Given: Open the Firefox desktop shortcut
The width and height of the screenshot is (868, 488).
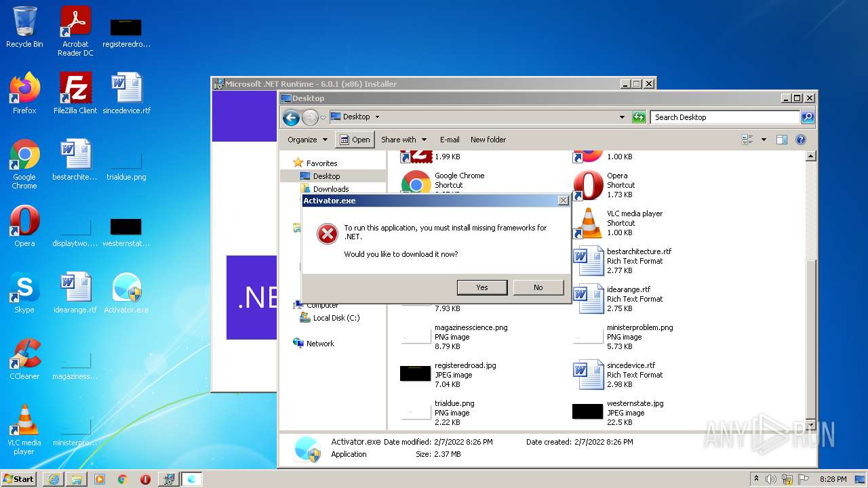Looking at the screenshot, I should (24, 94).
